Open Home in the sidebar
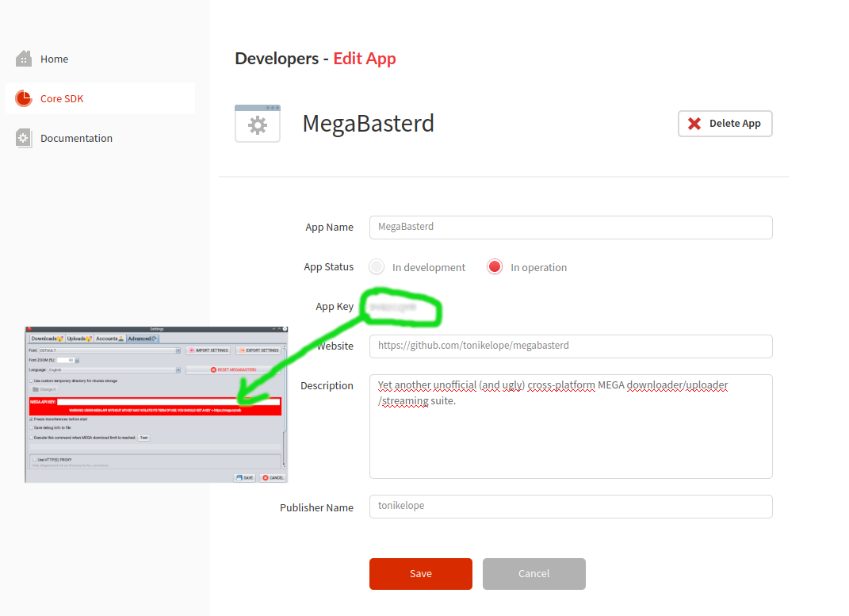The image size is (849, 616). (x=54, y=59)
